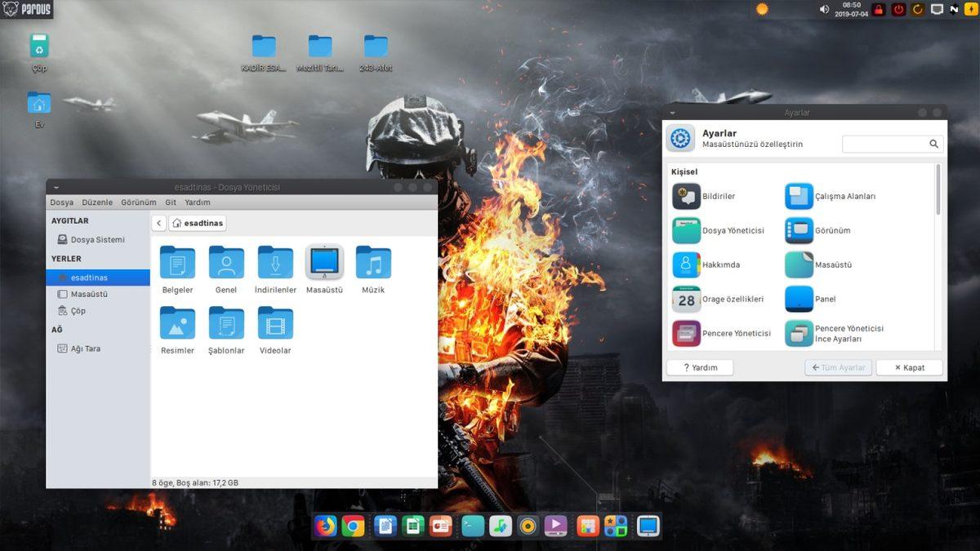Launch the terminal from the dock

(x=473, y=527)
